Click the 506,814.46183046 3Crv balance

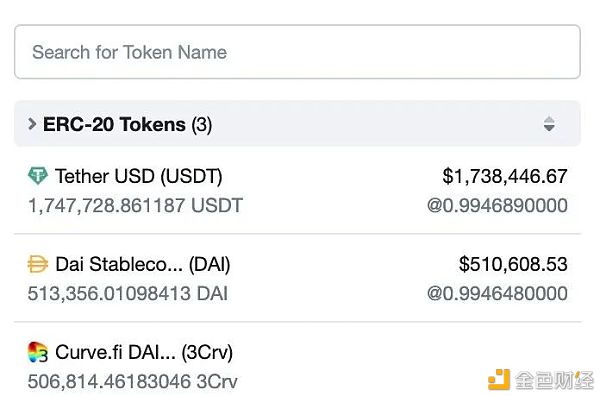click(x=132, y=381)
